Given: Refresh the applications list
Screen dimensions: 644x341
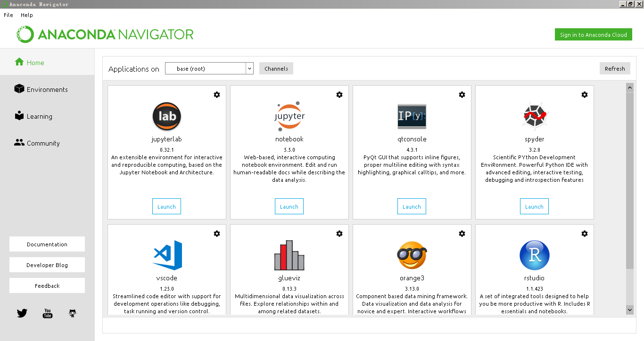Looking at the screenshot, I should tap(615, 68).
